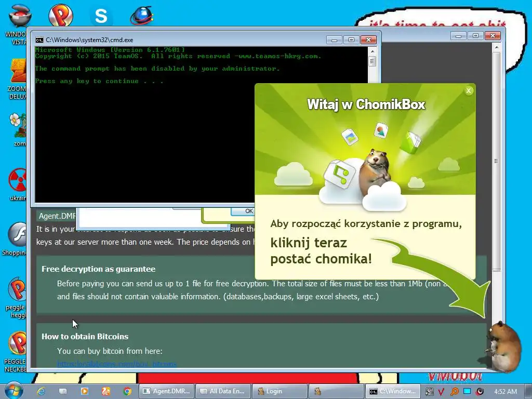Screen dimensions: 532x399
Task: Click the ransom note window scrollbar thumb
Action: pos(496,161)
